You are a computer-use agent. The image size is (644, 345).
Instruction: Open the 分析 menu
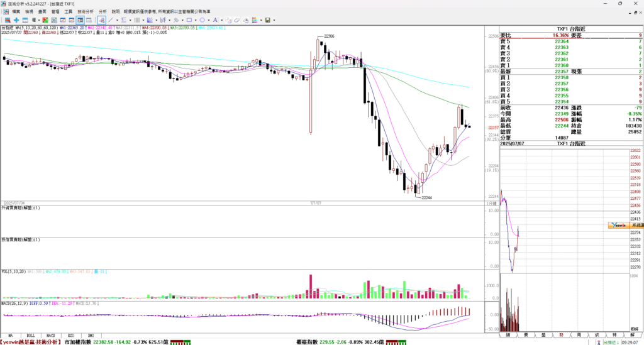(x=103, y=11)
